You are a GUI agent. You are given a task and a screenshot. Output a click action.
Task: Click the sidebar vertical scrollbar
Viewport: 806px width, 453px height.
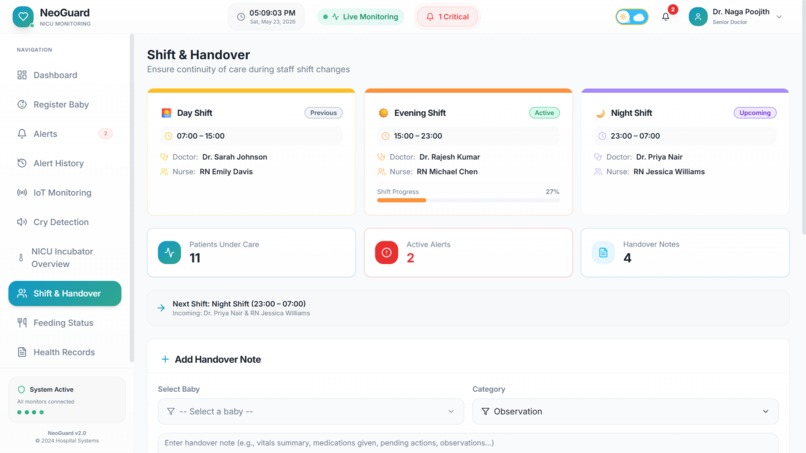click(x=132, y=198)
